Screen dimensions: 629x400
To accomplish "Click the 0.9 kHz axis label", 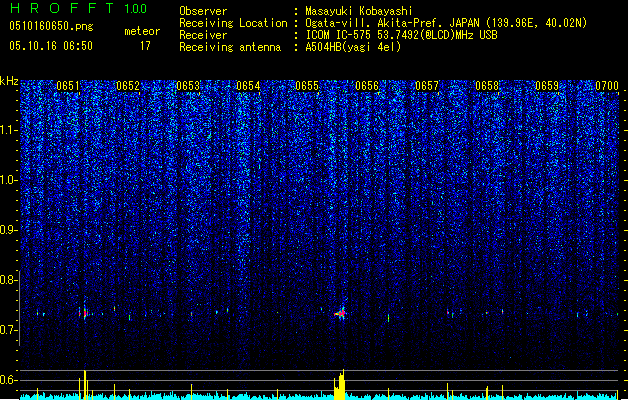I will point(9,230).
